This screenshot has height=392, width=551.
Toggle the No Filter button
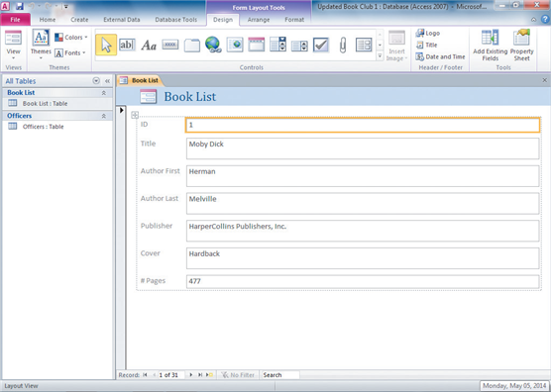[238, 375]
